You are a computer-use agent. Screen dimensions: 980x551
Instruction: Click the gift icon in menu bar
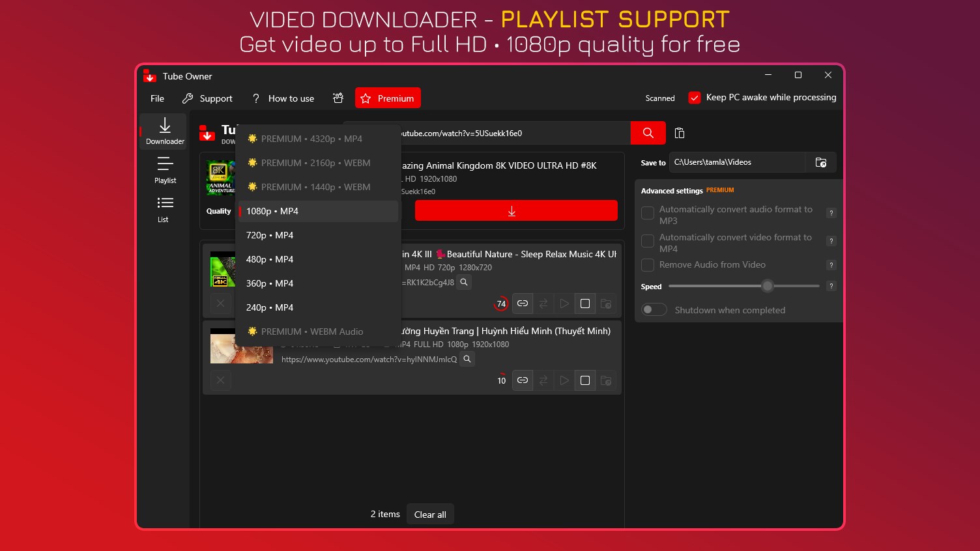(x=338, y=98)
